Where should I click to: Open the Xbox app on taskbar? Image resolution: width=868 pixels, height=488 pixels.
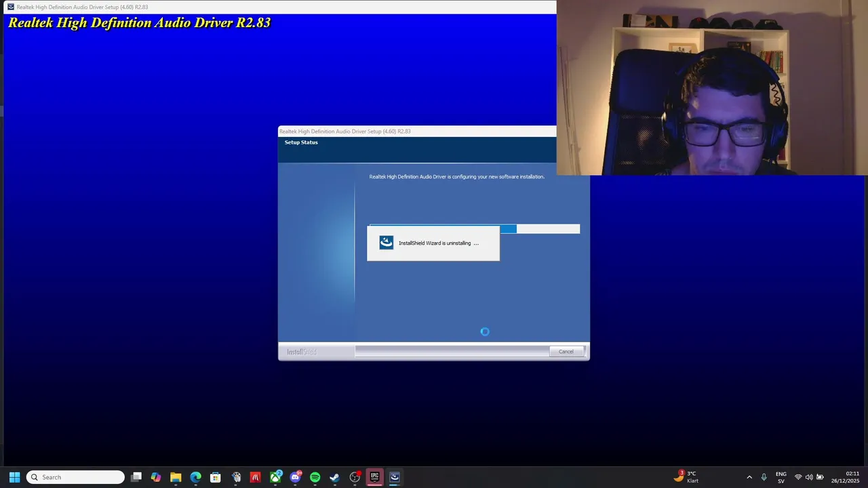click(275, 477)
